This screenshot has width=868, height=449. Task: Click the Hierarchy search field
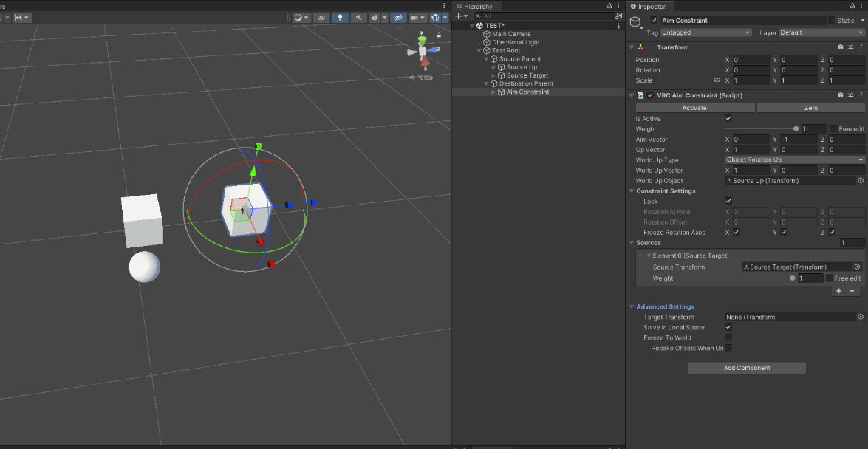[x=544, y=16]
